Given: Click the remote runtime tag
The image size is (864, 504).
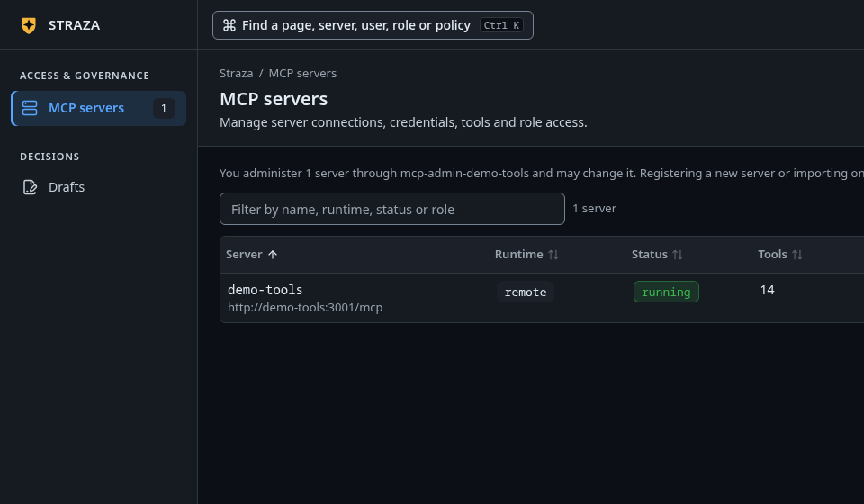Looking at the screenshot, I should [x=526, y=292].
